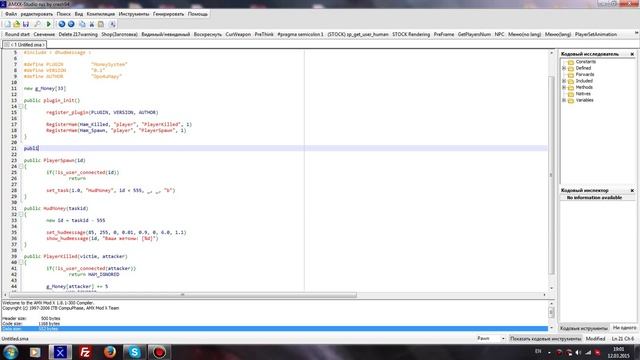Open the Вид menu
640x360 pixels.
79,14
